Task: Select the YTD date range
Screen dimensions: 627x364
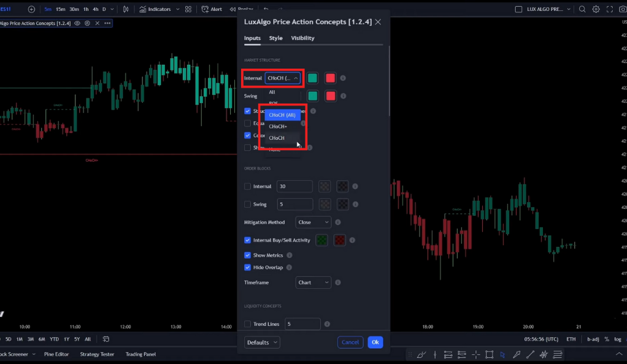Action: point(54,339)
